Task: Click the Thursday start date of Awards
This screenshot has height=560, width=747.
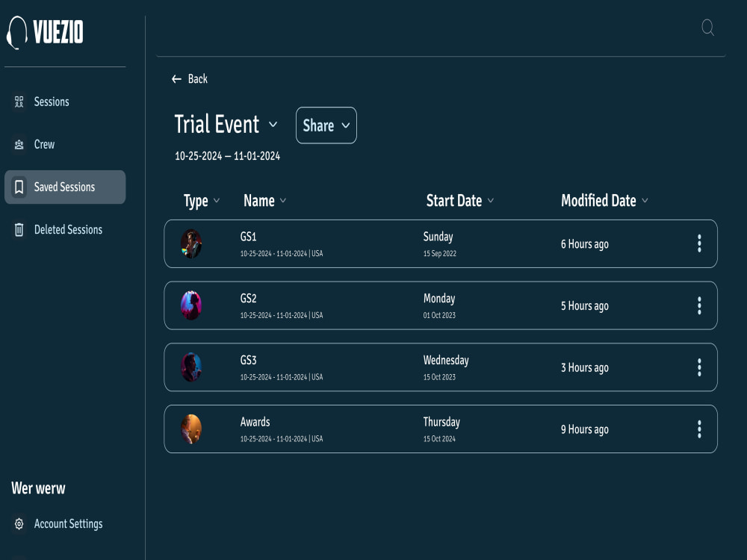Action: [441, 422]
